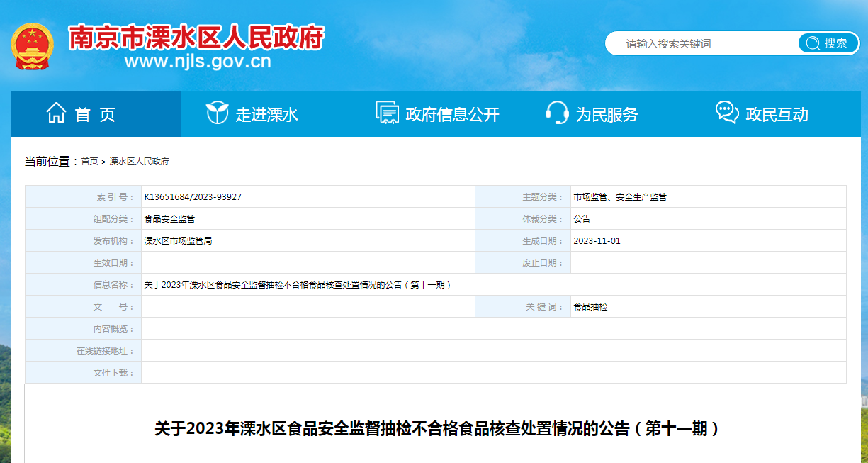This screenshot has height=463, width=868.
Task: Click the 首页 breadcrumb link
Action: click(x=89, y=162)
